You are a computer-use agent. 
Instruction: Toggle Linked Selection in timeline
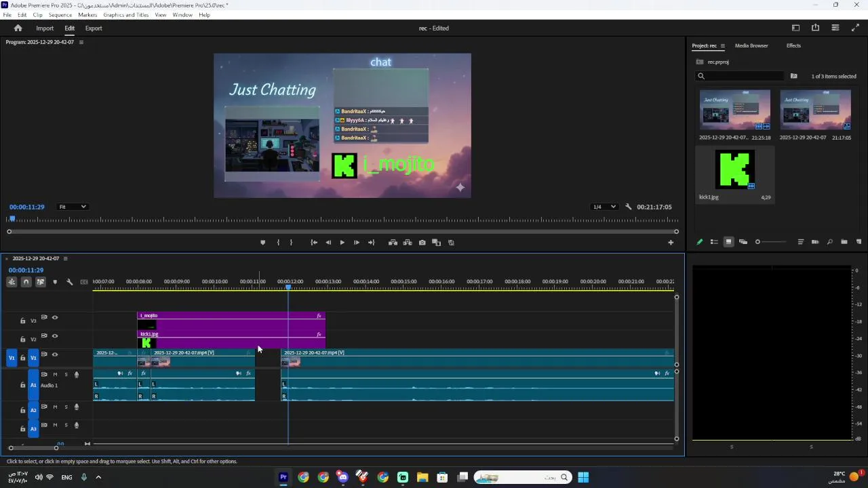[41, 282]
